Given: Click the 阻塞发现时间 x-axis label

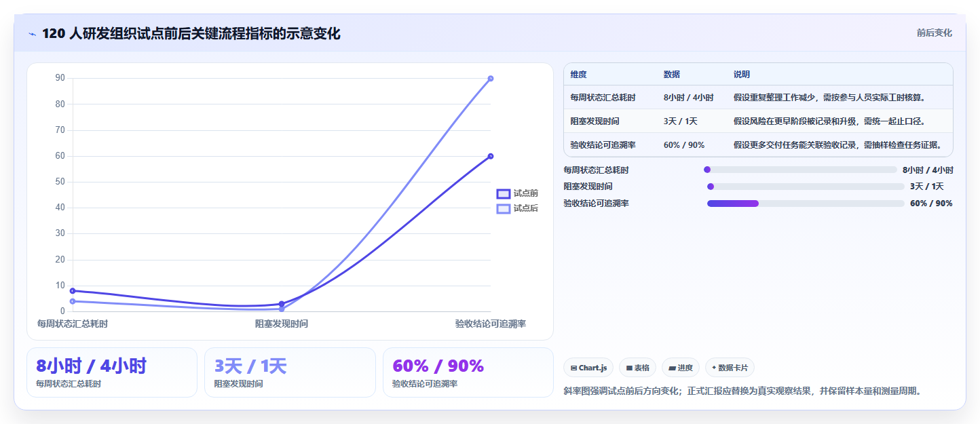Looking at the screenshot, I should point(282,324).
